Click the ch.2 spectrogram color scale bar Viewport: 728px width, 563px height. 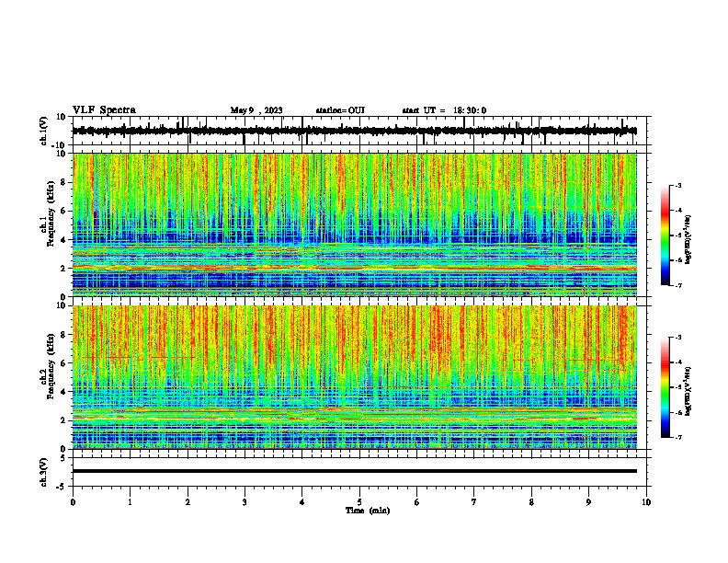pos(665,387)
